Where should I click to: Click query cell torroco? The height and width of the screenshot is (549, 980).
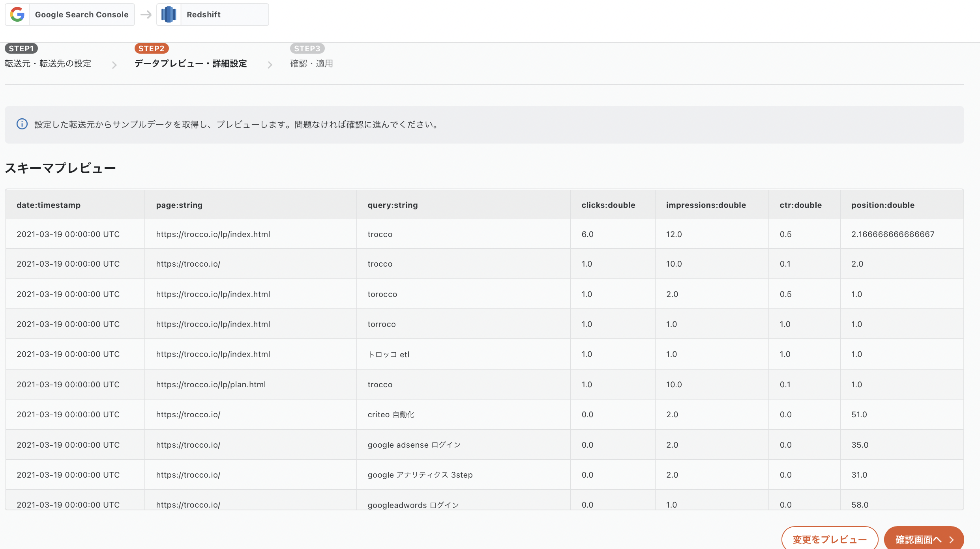click(x=382, y=324)
